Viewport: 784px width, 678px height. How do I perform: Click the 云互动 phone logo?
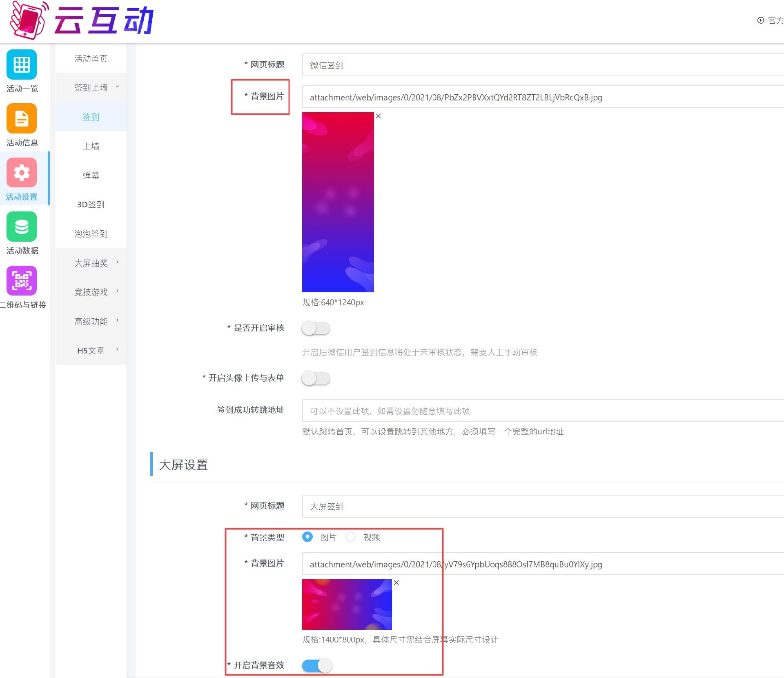(x=29, y=20)
